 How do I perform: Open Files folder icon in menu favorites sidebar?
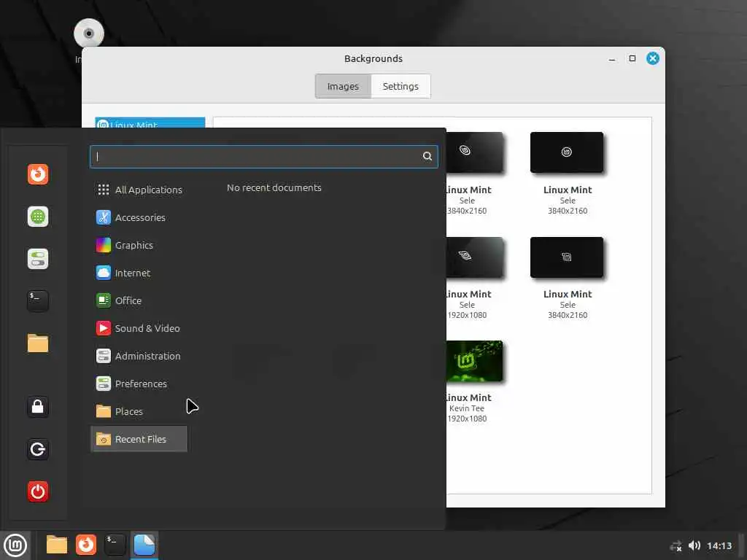(x=38, y=343)
